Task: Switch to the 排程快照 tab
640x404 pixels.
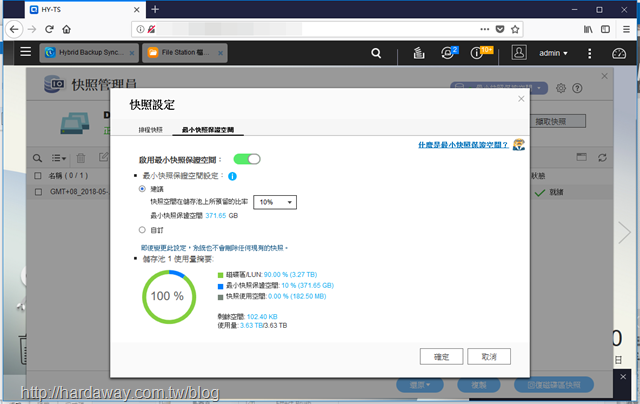Action: click(151, 130)
